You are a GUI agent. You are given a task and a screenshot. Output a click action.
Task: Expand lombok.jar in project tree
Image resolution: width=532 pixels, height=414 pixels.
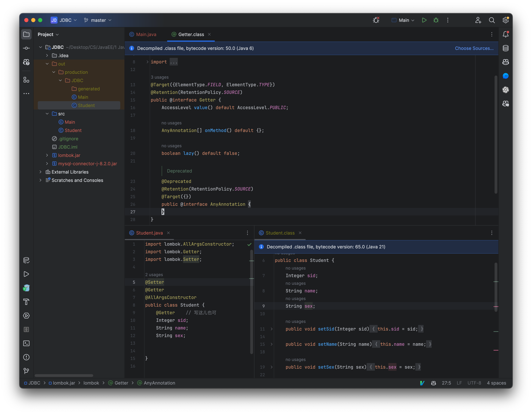(47, 155)
